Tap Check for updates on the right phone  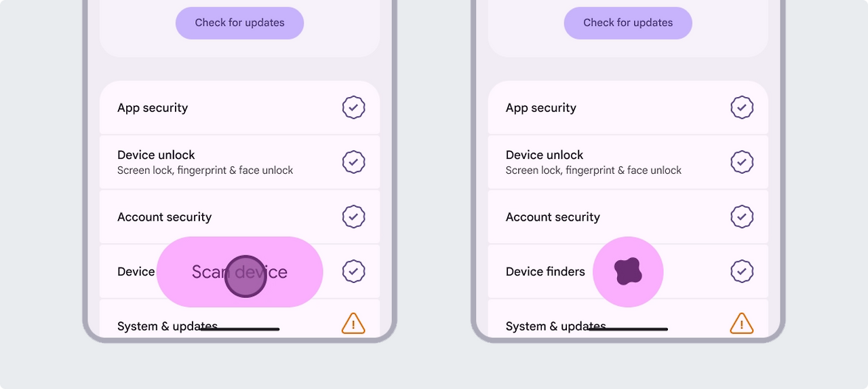[x=628, y=23]
